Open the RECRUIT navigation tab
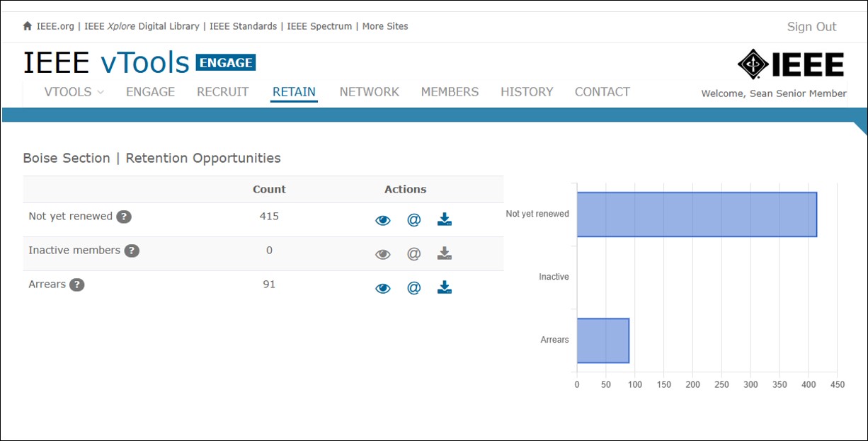 [223, 92]
